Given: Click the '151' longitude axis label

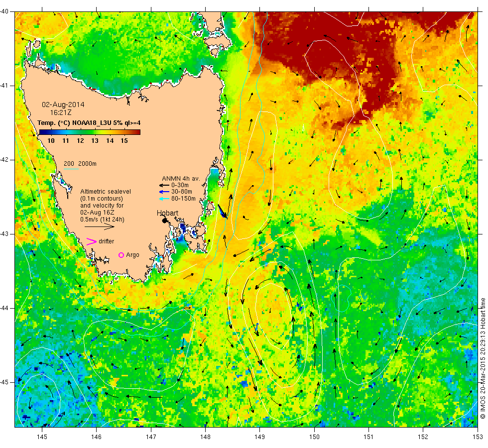Looking at the screenshot, I should point(368,437).
